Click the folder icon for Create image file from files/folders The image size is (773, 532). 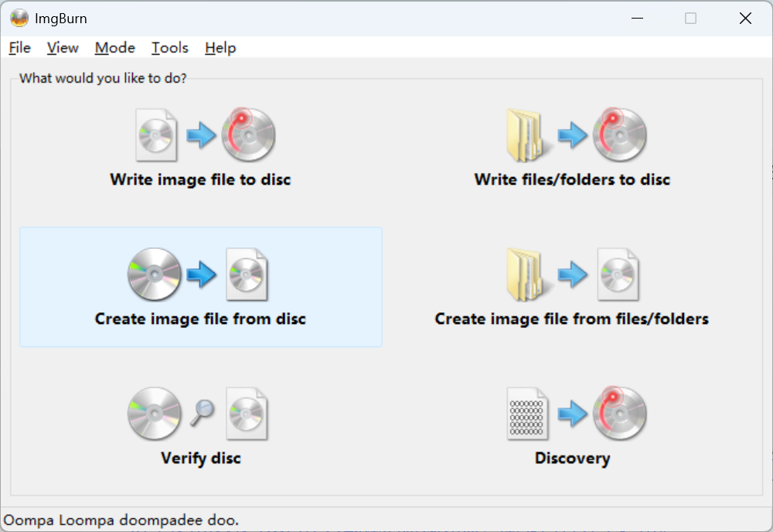[526, 275]
